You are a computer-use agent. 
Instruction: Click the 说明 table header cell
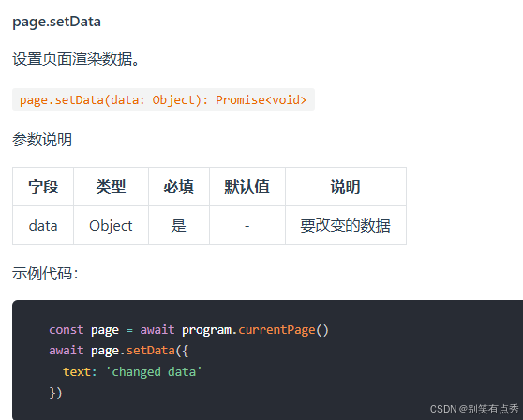pyautogui.click(x=346, y=187)
